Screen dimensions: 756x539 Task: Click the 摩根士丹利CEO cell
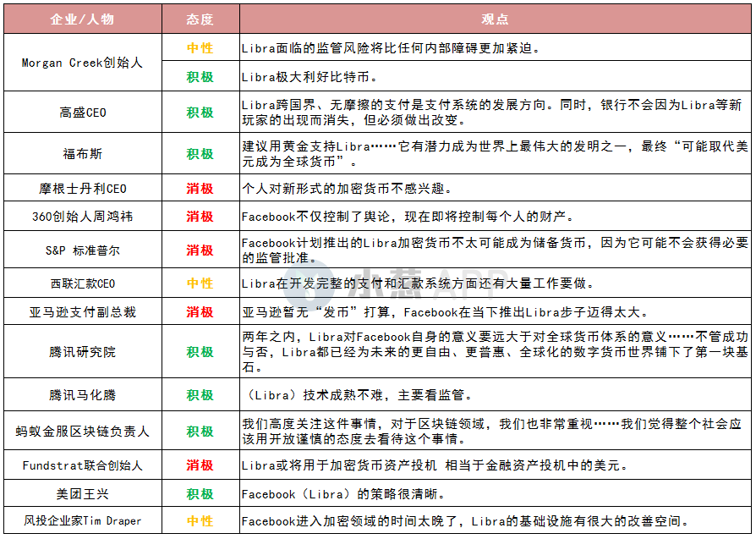tap(82, 189)
